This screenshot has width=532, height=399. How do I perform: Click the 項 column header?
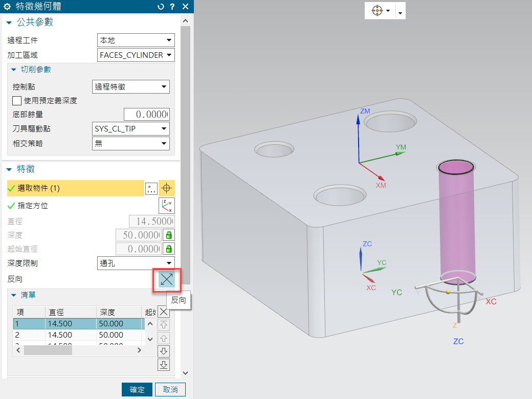pyautogui.click(x=29, y=312)
